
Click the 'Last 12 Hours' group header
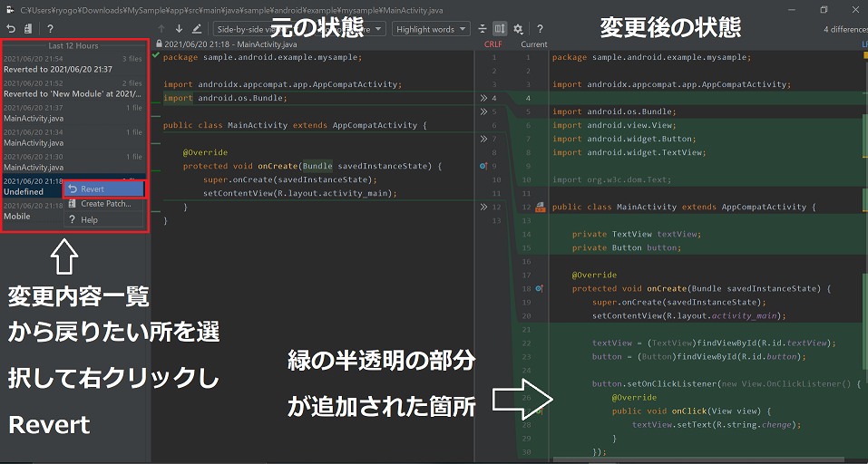coord(73,46)
